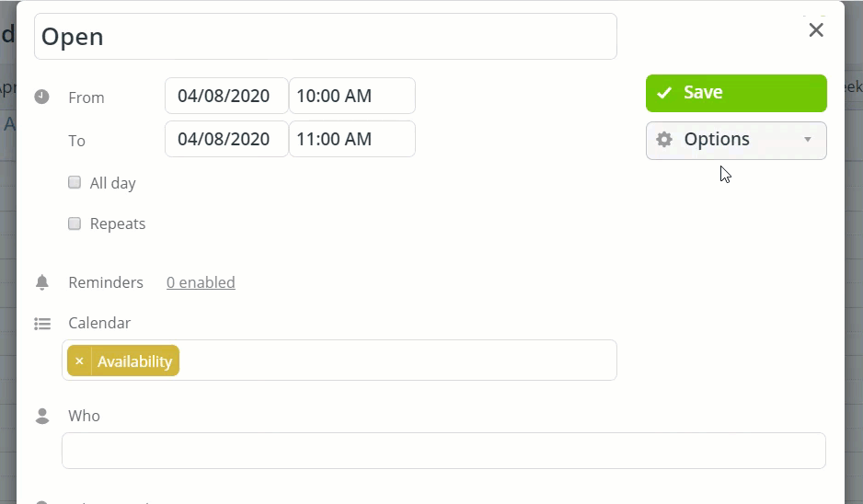The image size is (863, 504).
Task: Enable the All day checkbox
Action: (x=75, y=182)
